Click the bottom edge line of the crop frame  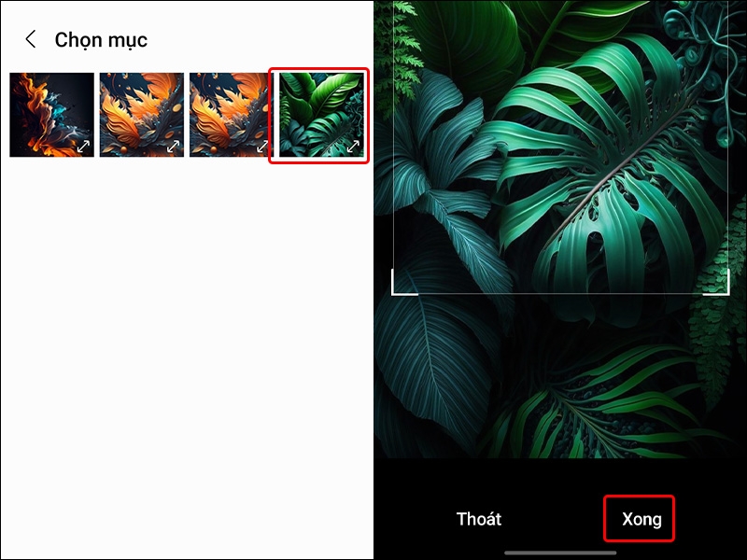pos(560,294)
